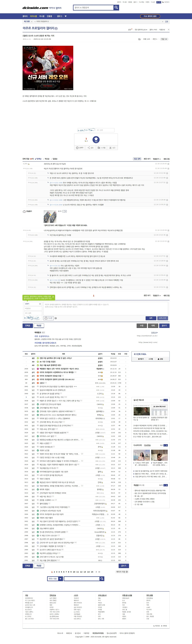Open the 마이너갤 nav menu
The image size is (192, 644).
[33, 16]
